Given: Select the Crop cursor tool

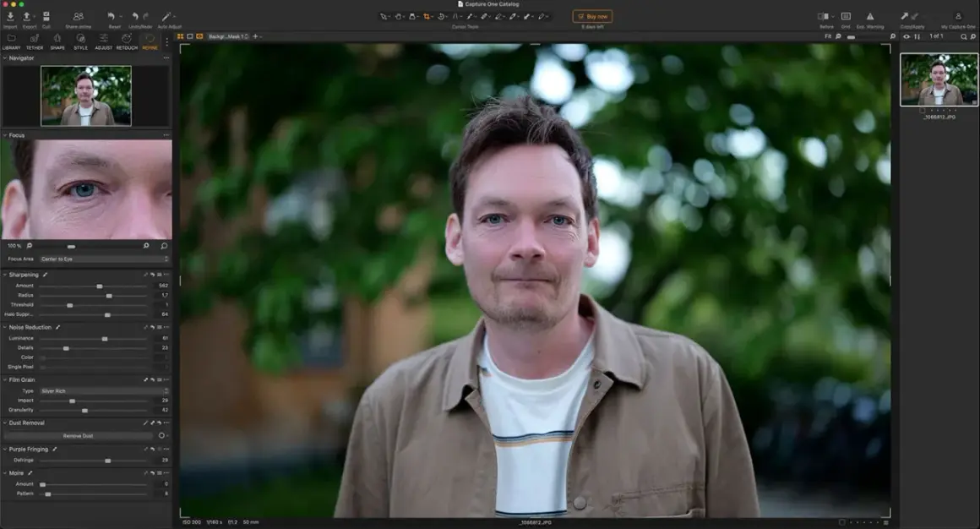Looking at the screenshot, I should click(427, 17).
